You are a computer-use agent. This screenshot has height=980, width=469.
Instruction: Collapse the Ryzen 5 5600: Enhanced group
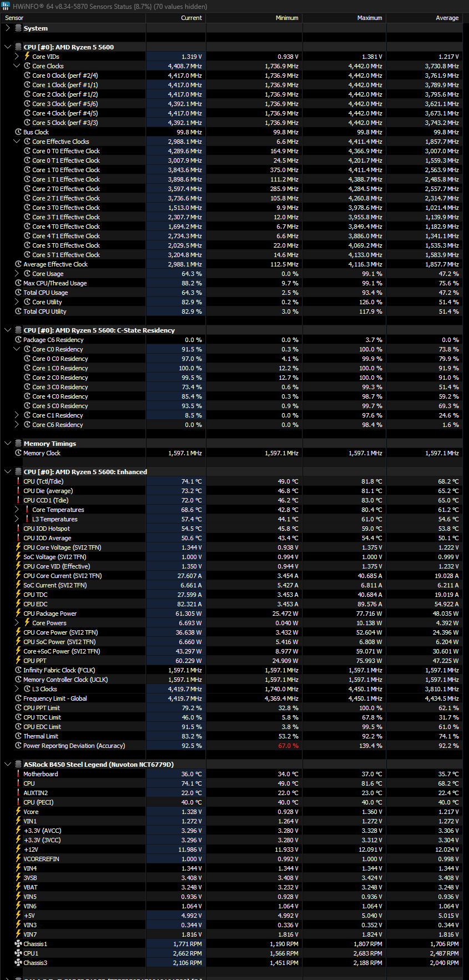coord(8,471)
